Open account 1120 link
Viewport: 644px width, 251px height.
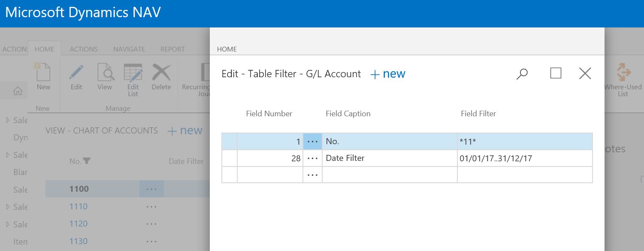pyautogui.click(x=79, y=224)
